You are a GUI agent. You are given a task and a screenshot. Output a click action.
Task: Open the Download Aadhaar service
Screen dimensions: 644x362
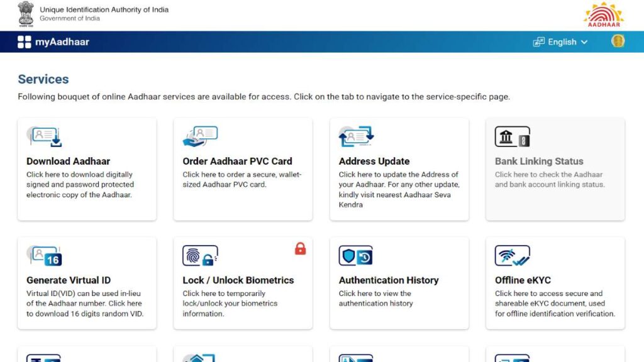coord(87,170)
